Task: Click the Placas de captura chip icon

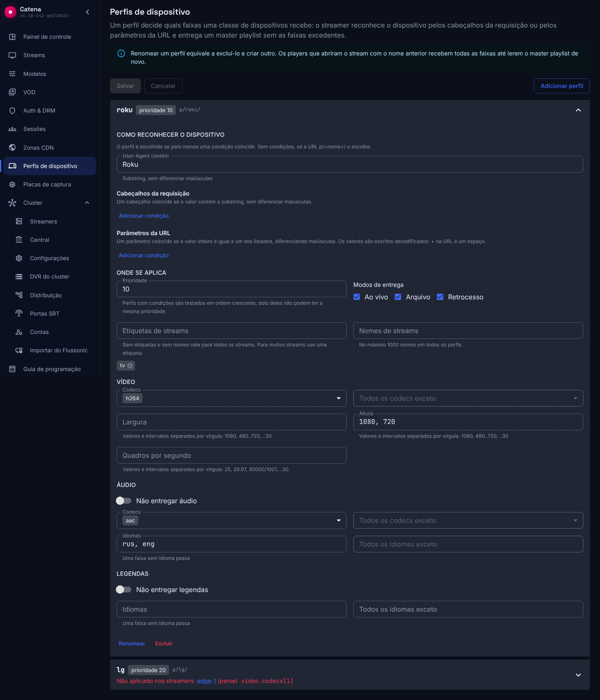Action: coord(12,184)
